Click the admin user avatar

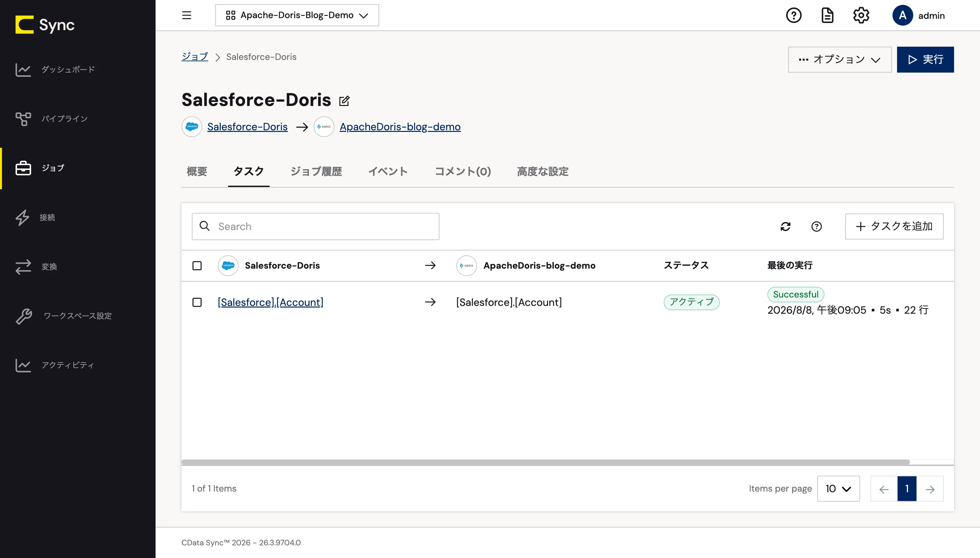click(x=902, y=15)
